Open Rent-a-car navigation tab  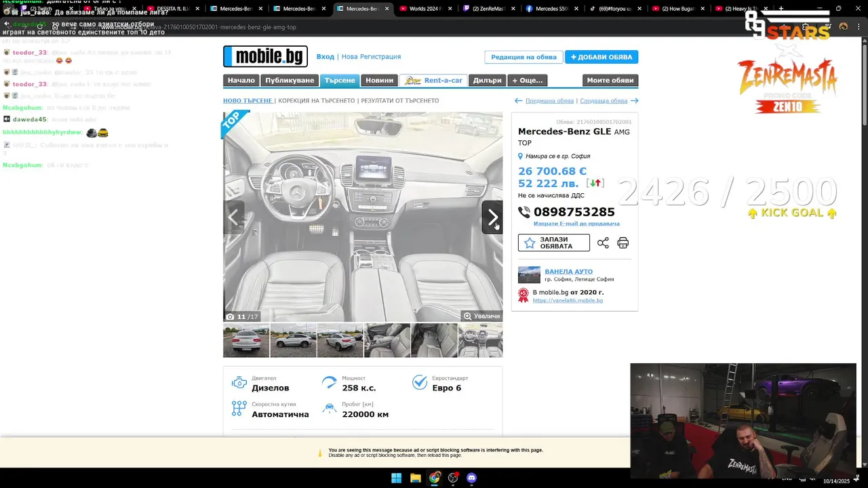click(433, 80)
